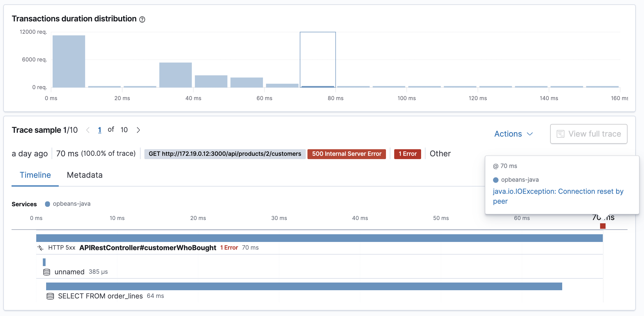Click the opbeans-java service legend dot
This screenshot has width=644, height=316.
[47, 204]
